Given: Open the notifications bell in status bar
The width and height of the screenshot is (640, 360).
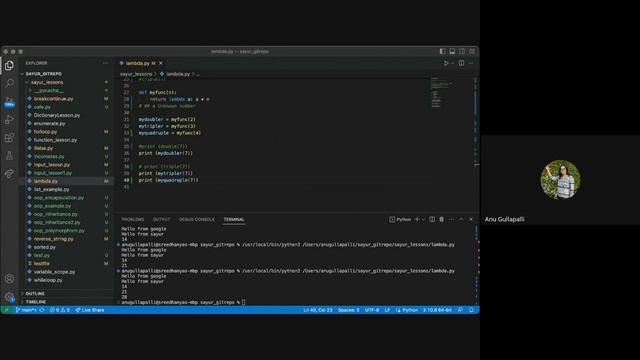Looking at the screenshot, I should 471,310.
